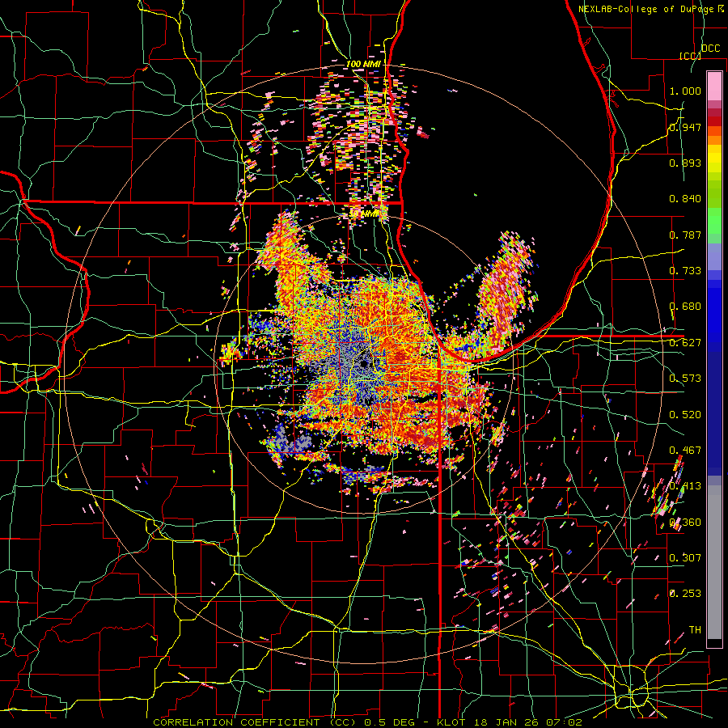Pick the black TH segment at scale bottom
This screenshot has height=728, width=728.
(714, 643)
